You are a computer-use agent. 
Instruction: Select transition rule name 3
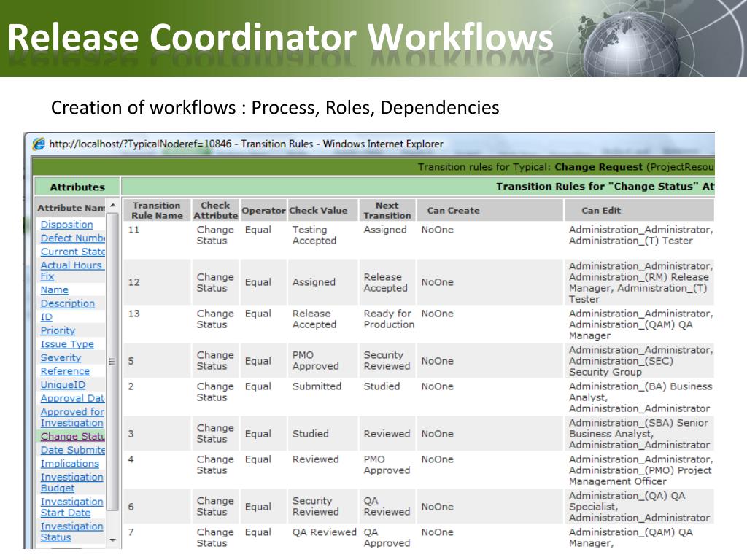[131, 434]
